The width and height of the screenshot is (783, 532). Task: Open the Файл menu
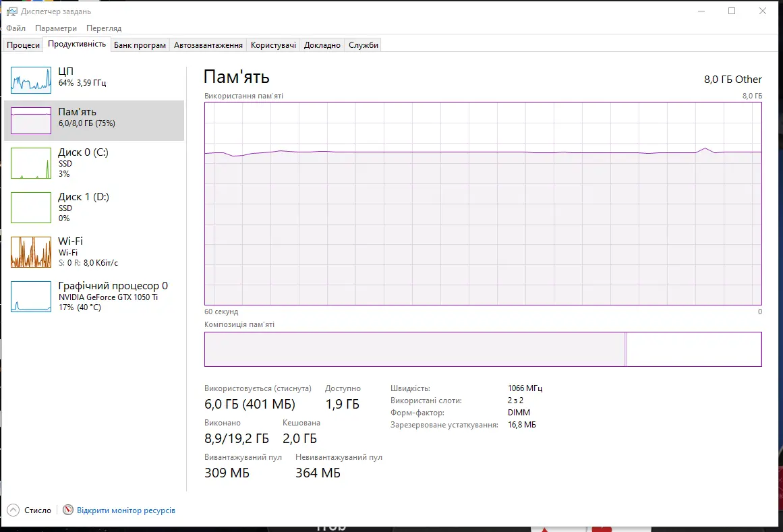pos(16,28)
